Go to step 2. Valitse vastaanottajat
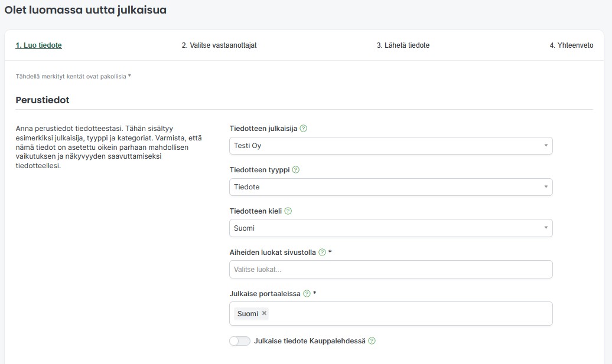Viewport: 612px width, 364px height. (x=219, y=45)
